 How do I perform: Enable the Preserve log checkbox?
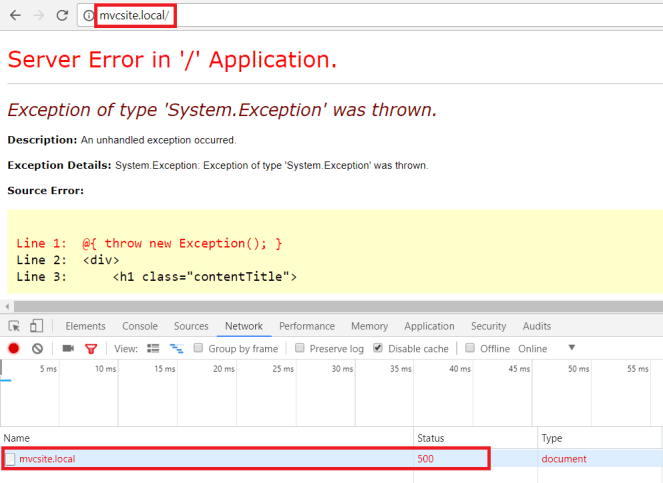point(300,348)
